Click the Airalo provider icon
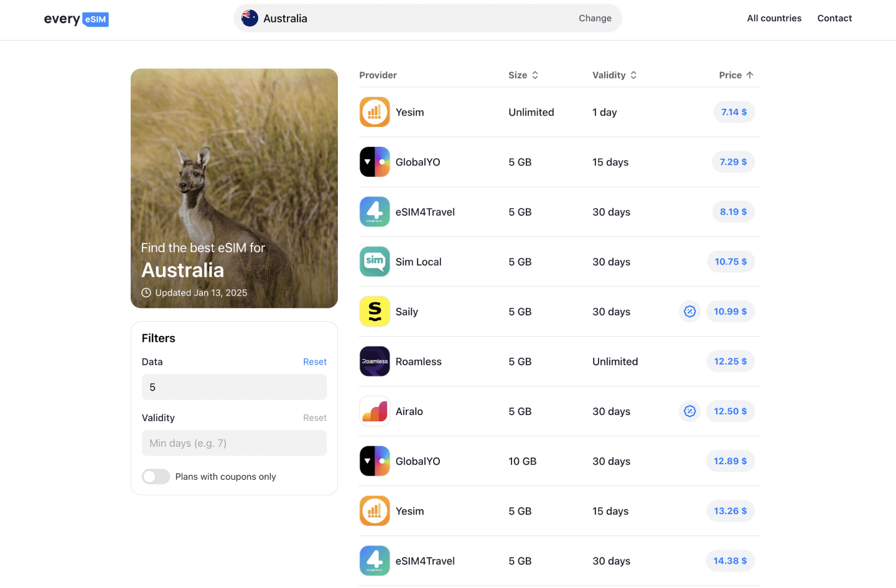896x588 pixels. 375,411
